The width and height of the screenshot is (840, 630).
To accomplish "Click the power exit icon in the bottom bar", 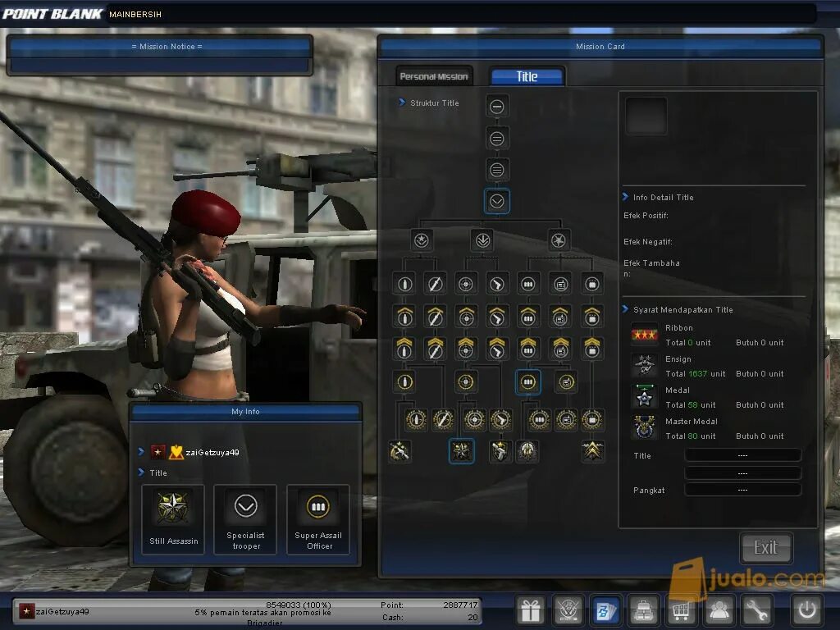I will point(807,610).
